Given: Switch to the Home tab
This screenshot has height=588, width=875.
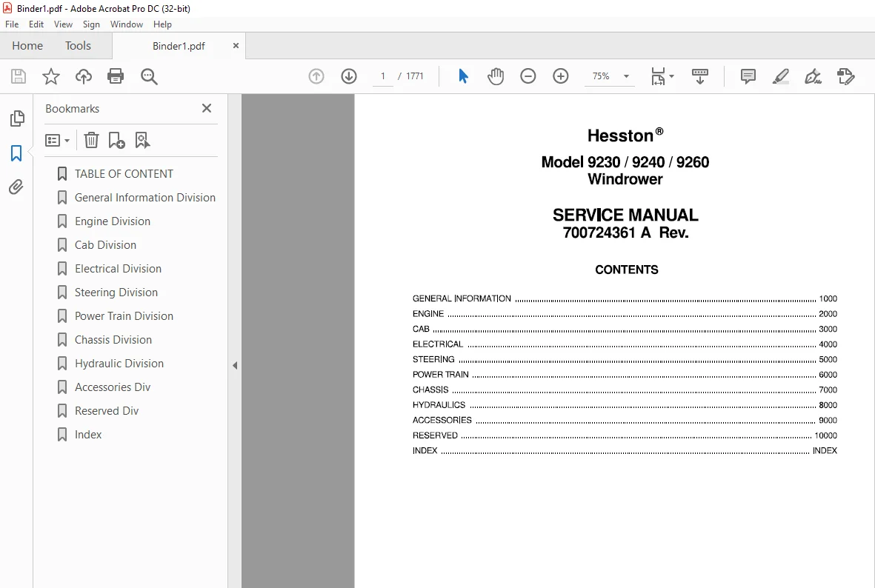Looking at the screenshot, I should (27, 46).
